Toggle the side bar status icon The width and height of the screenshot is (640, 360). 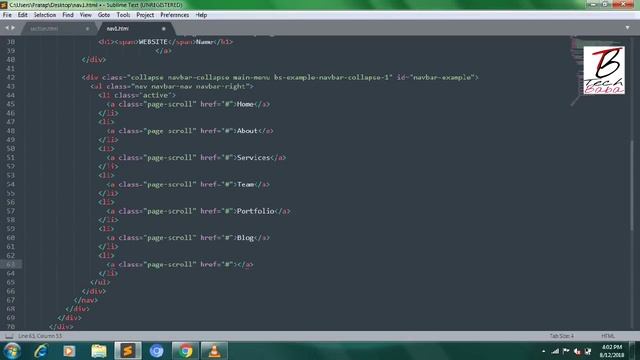9,336
